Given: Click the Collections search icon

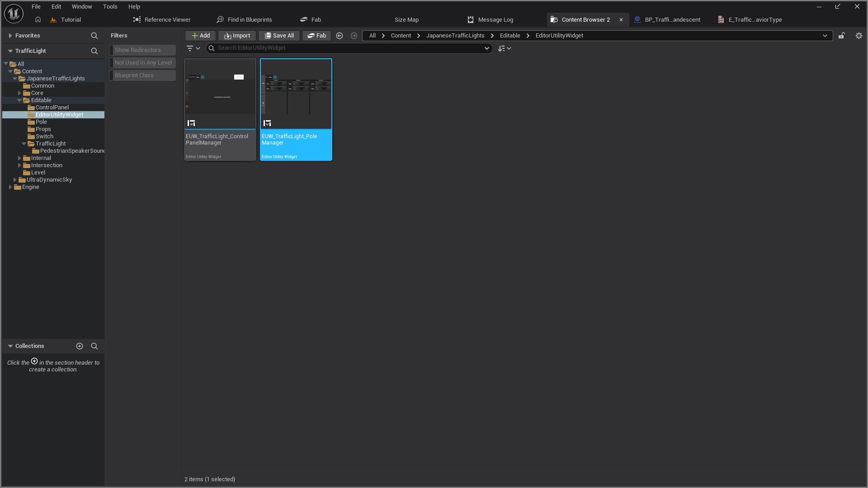Looking at the screenshot, I should point(94,346).
